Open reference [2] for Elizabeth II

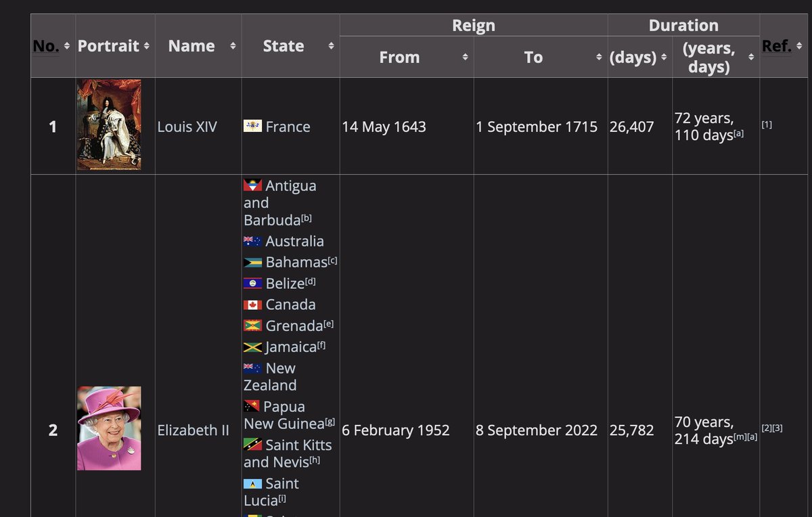coord(767,428)
